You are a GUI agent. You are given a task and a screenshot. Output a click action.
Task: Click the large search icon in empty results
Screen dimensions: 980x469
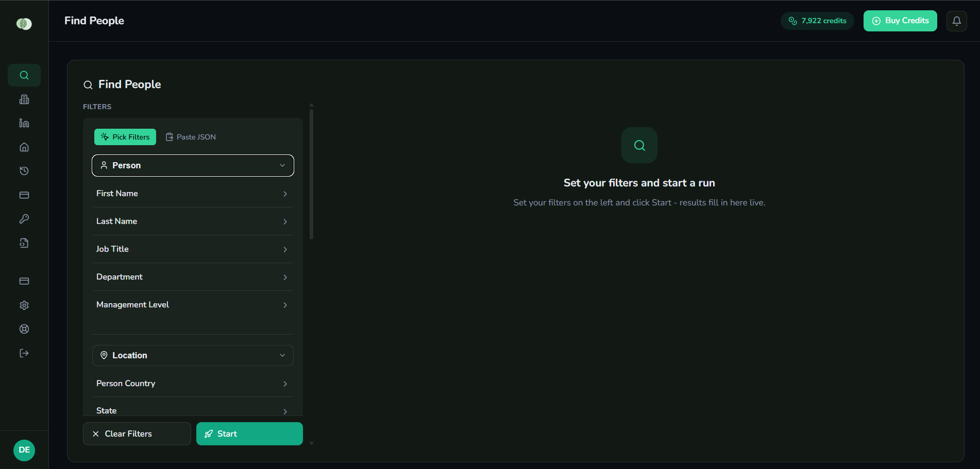click(639, 145)
